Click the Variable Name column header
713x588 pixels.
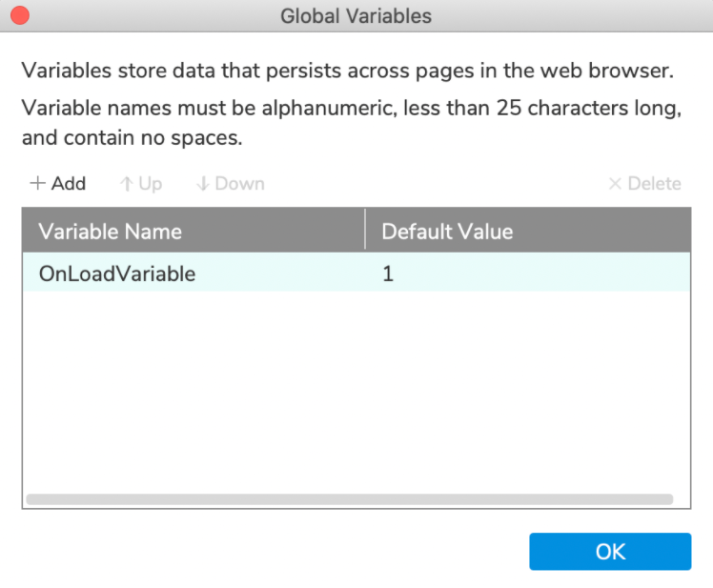(110, 232)
